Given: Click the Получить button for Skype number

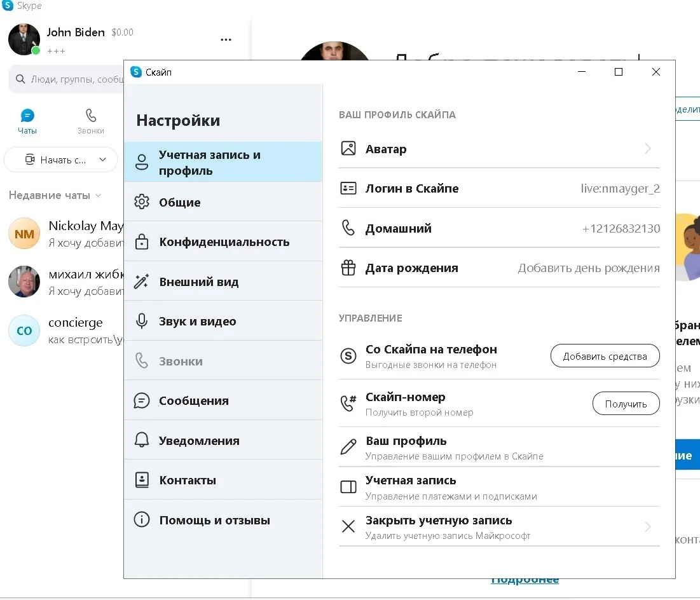Looking at the screenshot, I should click(626, 404).
